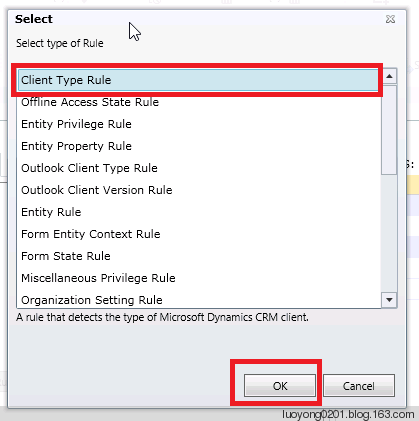This screenshot has width=419, height=421.
Task: Select Outlook Client Type Rule
Action: coord(199,168)
